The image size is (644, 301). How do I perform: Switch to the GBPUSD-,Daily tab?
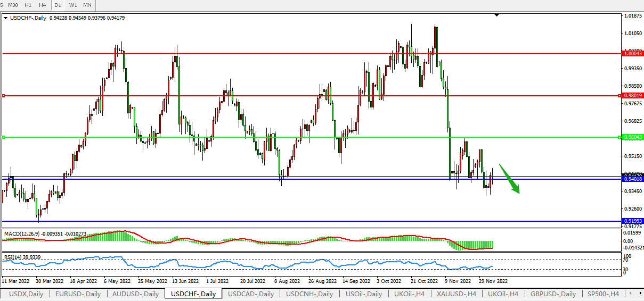(x=552, y=294)
